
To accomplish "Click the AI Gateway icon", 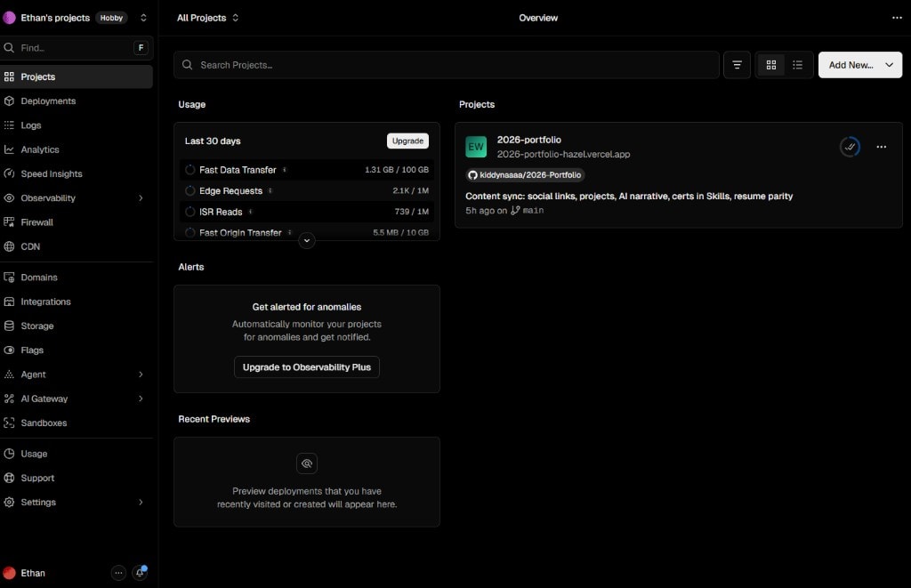I will (x=9, y=399).
